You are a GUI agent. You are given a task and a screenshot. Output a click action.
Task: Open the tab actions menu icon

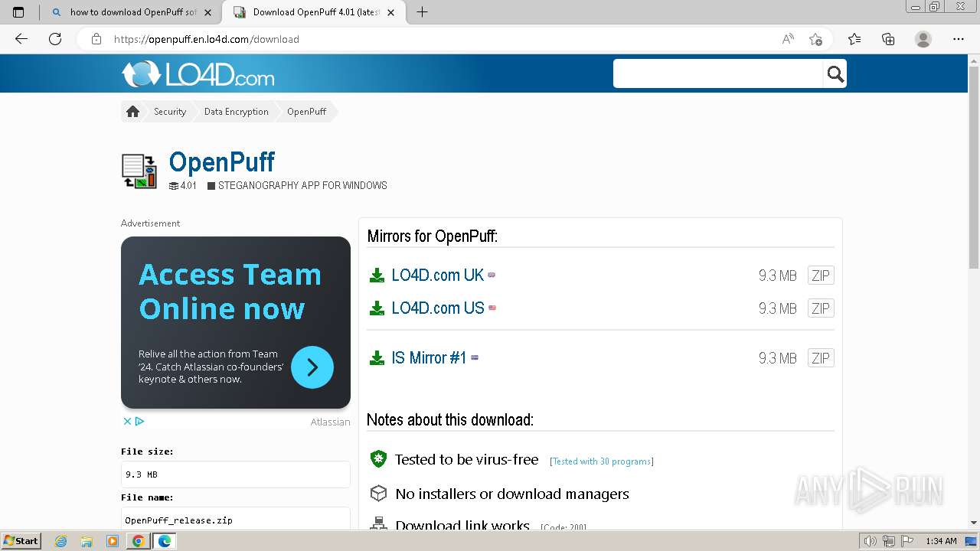(x=18, y=12)
